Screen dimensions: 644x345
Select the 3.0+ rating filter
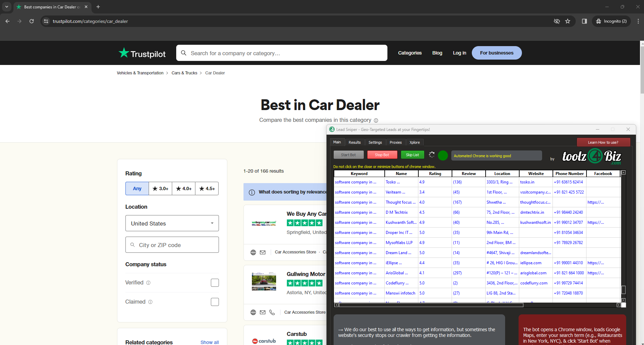[x=160, y=188]
